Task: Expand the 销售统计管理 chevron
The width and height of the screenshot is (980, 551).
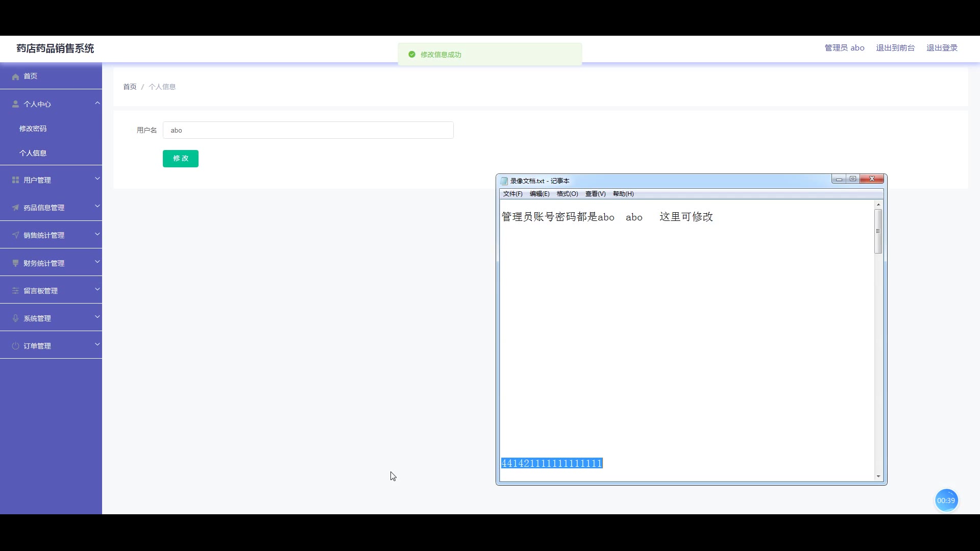Action: coord(97,234)
